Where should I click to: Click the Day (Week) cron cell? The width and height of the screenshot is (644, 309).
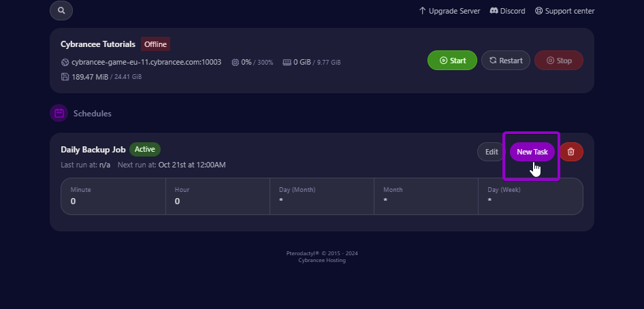pyautogui.click(x=530, y=196)
